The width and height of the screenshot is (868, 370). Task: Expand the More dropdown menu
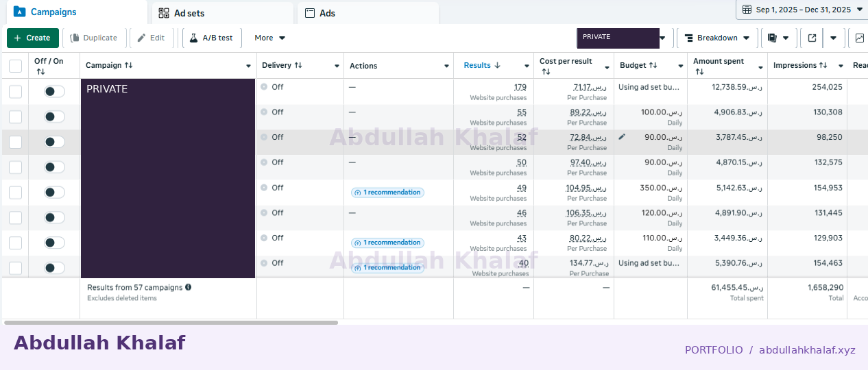tap(269, 38)
